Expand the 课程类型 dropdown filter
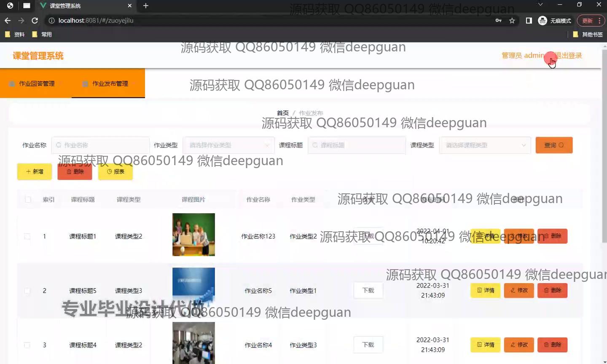Viewport: 607px width, 364px height. point(485,145)
